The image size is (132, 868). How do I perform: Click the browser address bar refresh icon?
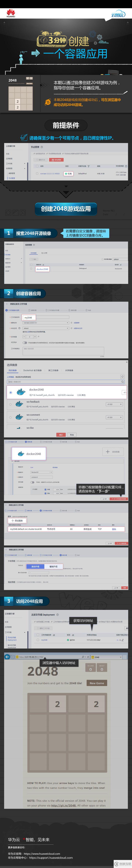pos(88,657)
